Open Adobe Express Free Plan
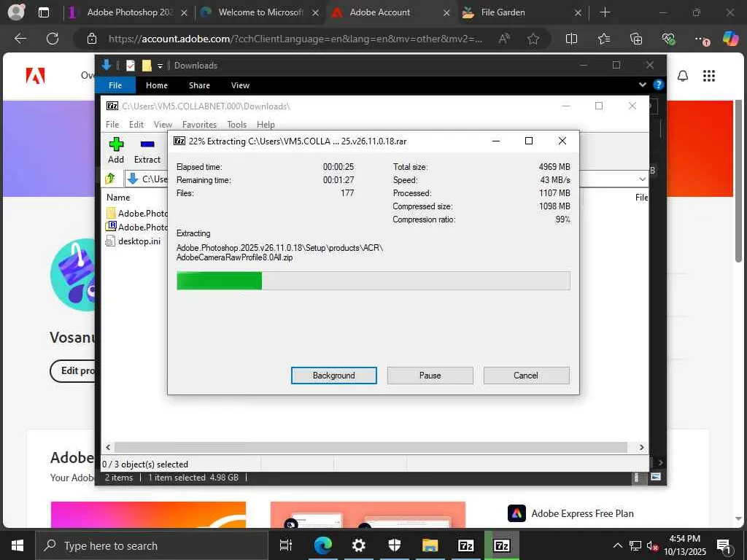747x560 pixels. 570,513
